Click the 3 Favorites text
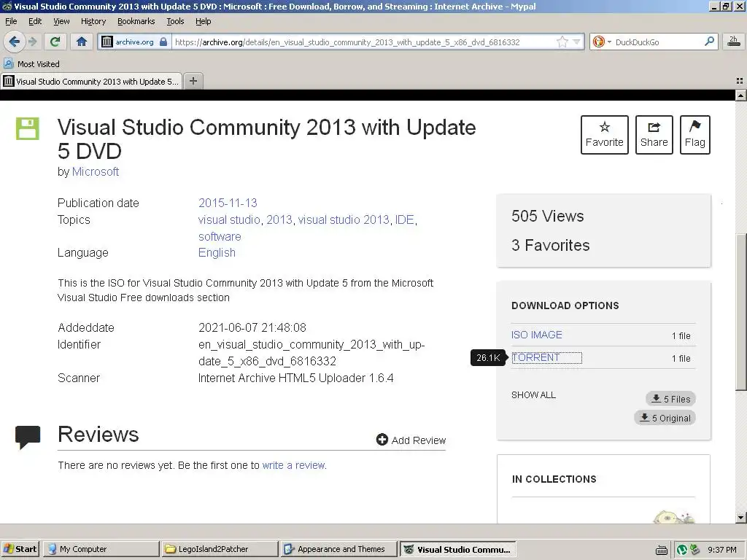The width and height of the screenshot is (747, 560). 550,245
